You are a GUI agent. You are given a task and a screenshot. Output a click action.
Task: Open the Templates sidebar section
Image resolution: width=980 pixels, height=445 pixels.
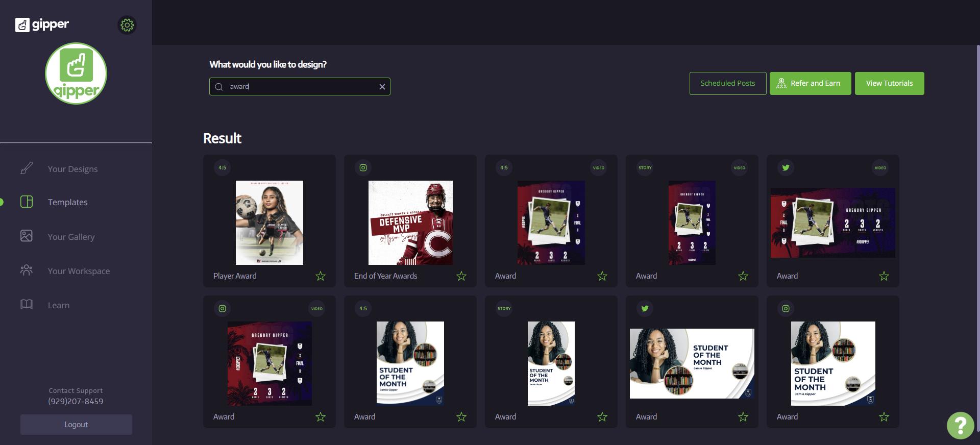67,202
